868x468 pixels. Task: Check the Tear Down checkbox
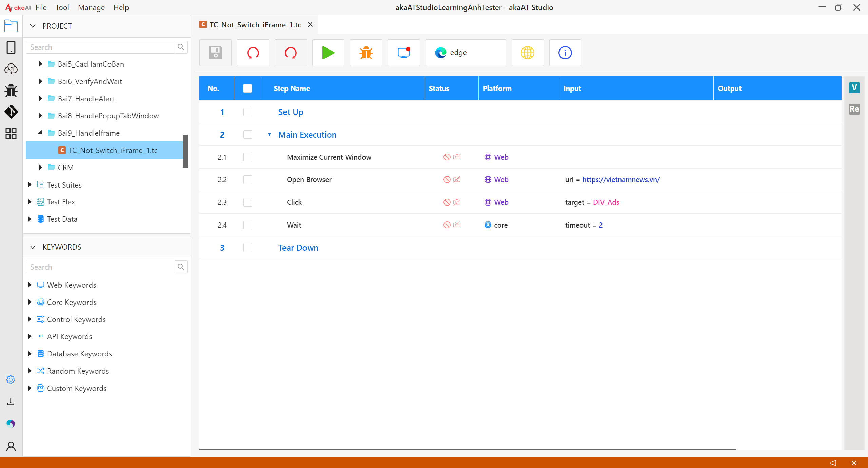pos(248,248)
